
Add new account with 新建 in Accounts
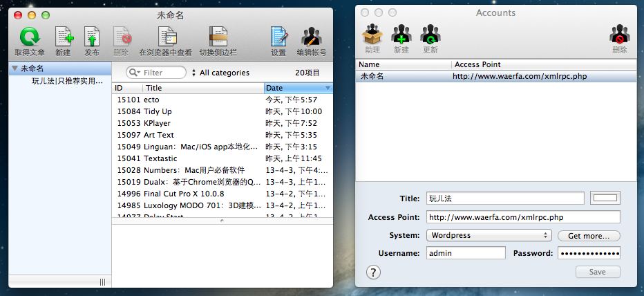[401, 34]
